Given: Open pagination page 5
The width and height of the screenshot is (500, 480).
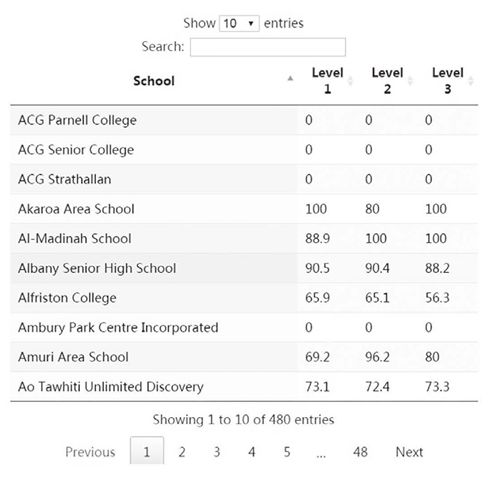Looking at the screenshot, I should 287,452.
